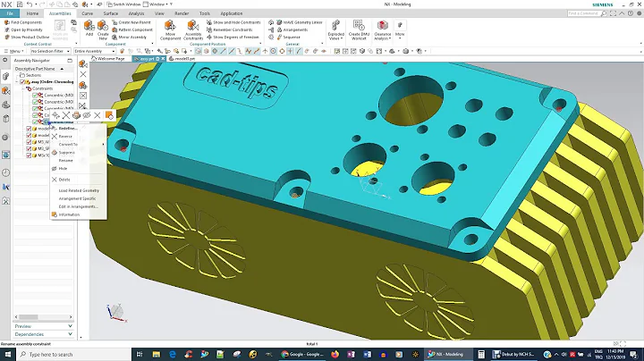Viewport: 644px width, 361px height.
Task: Click Mirror Assembly
Action: [130, 37]
